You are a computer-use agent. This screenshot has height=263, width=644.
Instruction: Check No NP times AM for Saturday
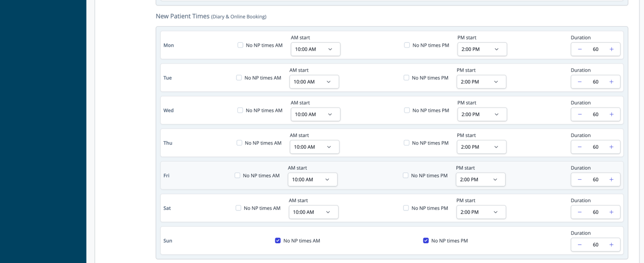coord(238,208)
